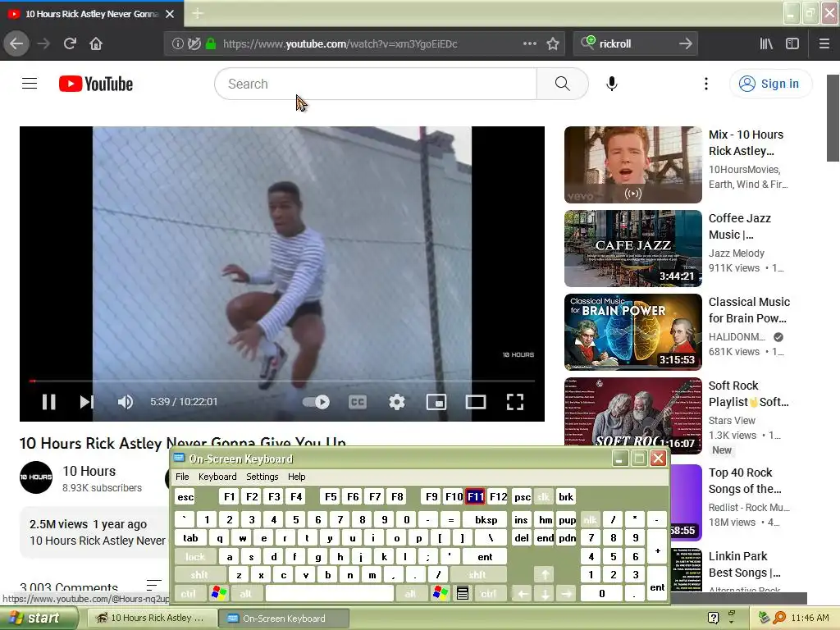Viewport: 840px width, 630px height.
Task: Search with your voice microphone icon
Action: (612, 84)
